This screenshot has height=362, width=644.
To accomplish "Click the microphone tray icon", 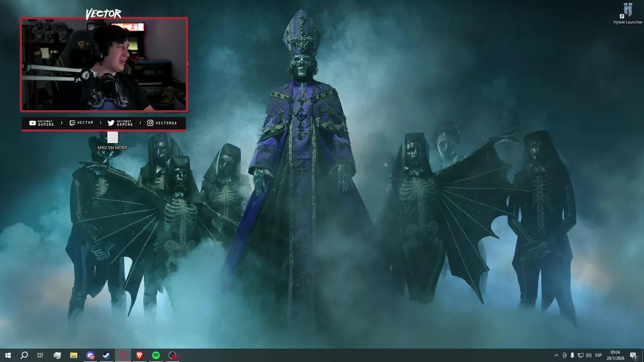I will pos(573,355).
